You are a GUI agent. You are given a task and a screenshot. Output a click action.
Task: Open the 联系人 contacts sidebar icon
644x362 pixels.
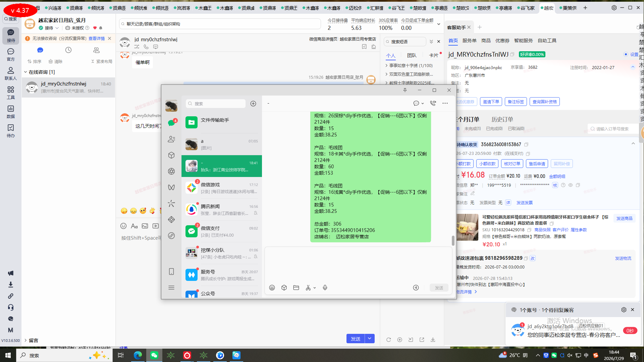point(11,73)
